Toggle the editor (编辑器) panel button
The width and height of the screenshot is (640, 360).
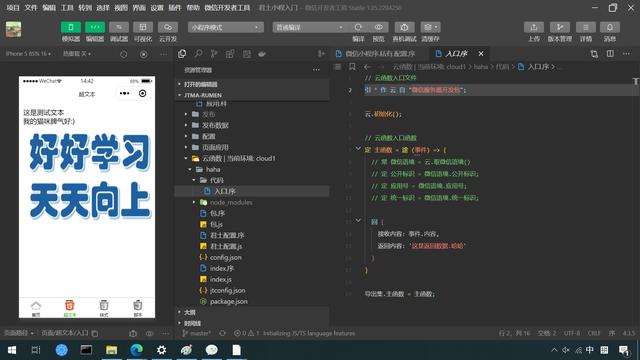point(95,27)
